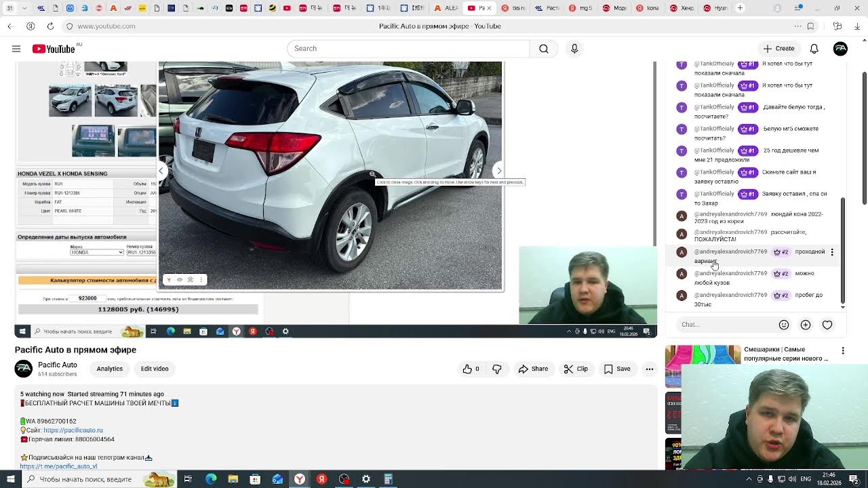Focus the YouTube search field

[x=408, y=49]
